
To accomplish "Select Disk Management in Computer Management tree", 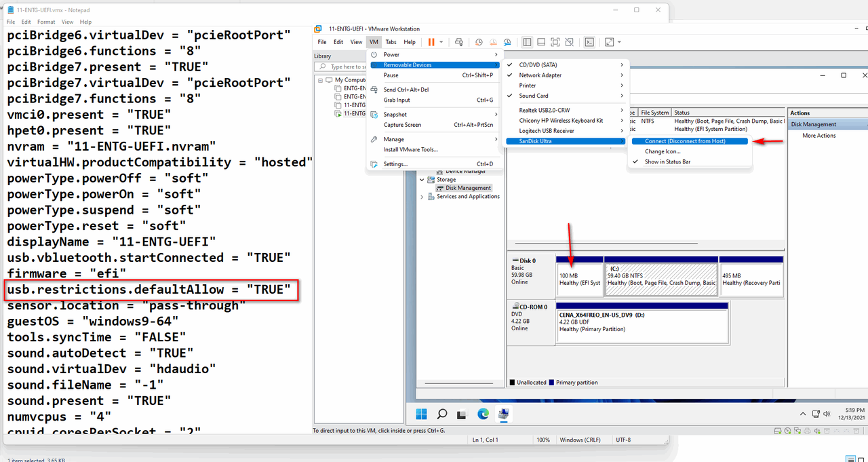I will pyautogui.click(x=468, y=188).
